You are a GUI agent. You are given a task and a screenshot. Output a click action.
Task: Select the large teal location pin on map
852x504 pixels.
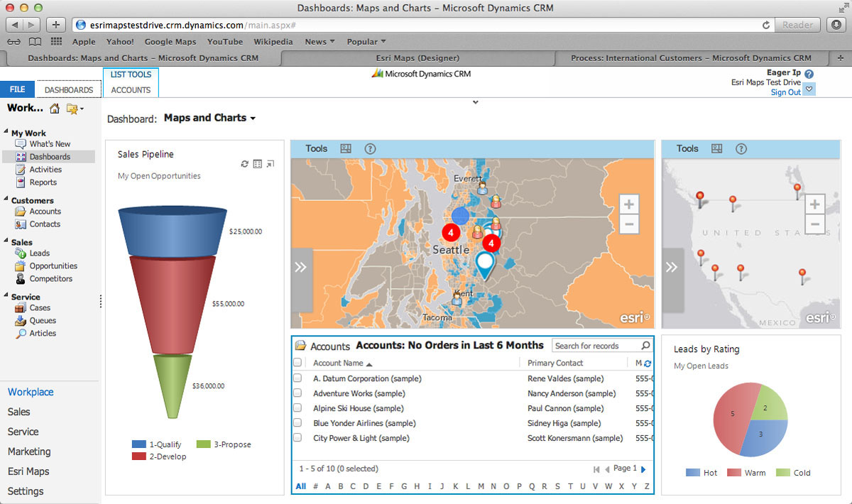[485, 265]
